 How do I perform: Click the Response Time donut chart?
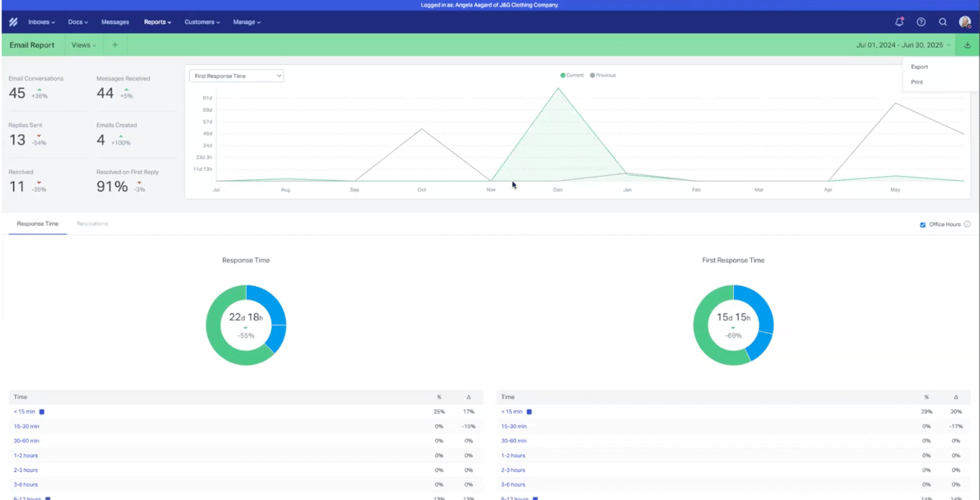(x=246, y=325)
